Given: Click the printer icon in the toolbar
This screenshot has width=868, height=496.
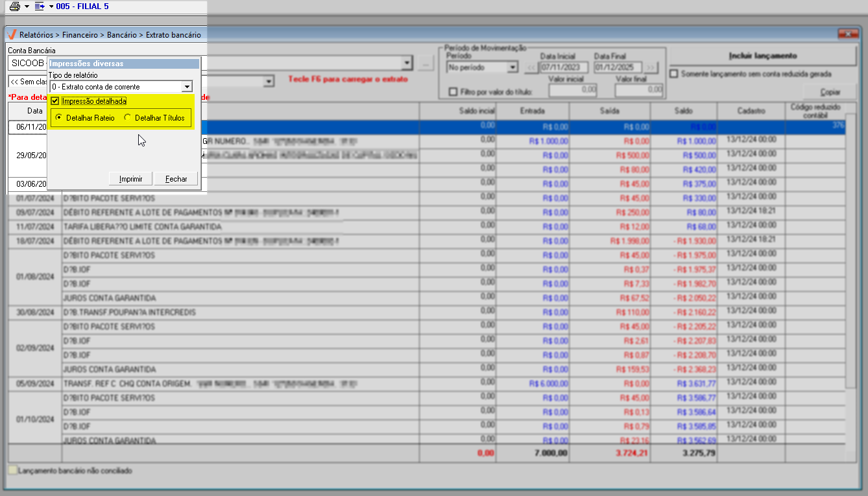Looking at the screenshot, I should click(14, 6).
